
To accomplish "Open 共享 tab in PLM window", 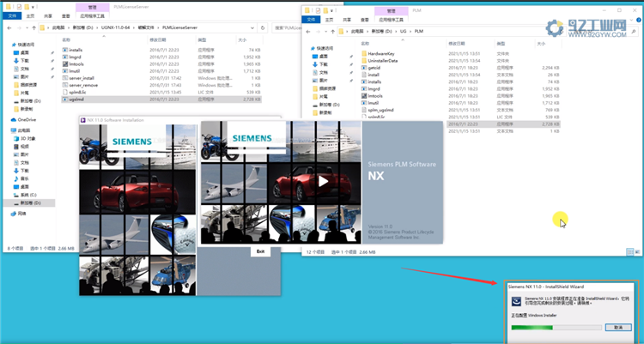I will (x=347, y=19).
